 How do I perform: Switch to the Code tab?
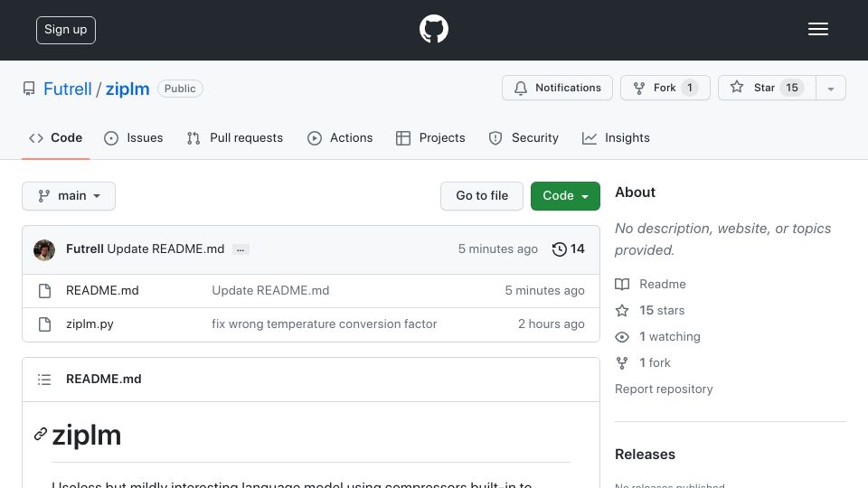[55, 137]
